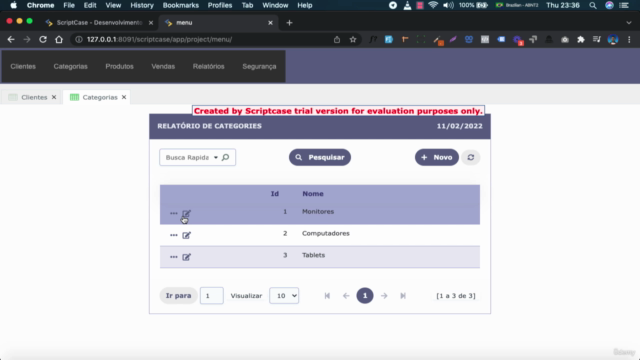Open the Categorias menu item

pos(71,66)
